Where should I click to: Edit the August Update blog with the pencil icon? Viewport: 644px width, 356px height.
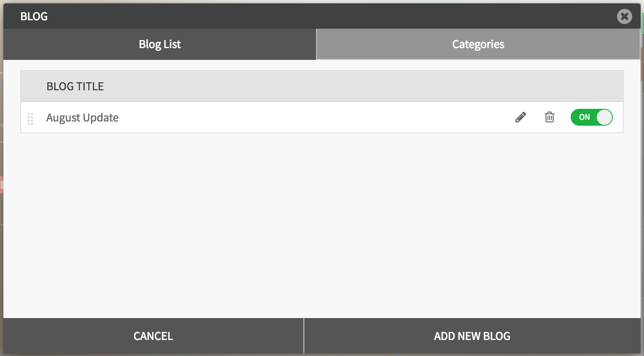pyautogui.click(x=521, y=117)
